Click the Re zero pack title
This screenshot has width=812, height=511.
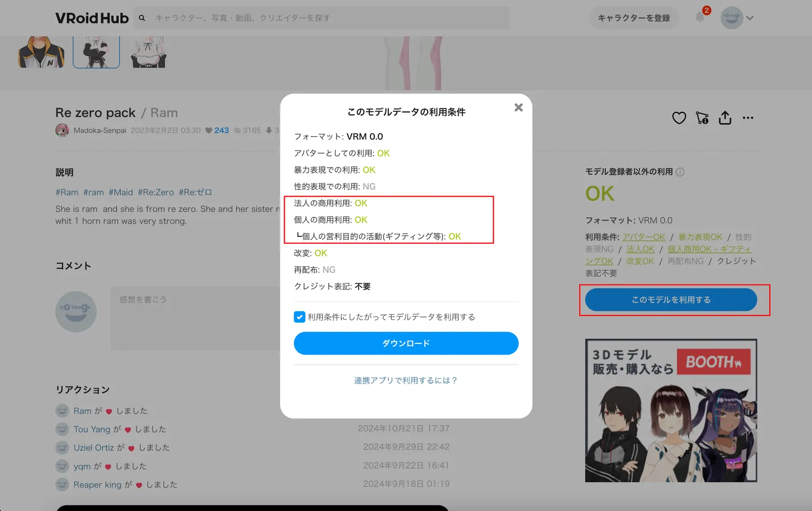[x=95, y=113]
